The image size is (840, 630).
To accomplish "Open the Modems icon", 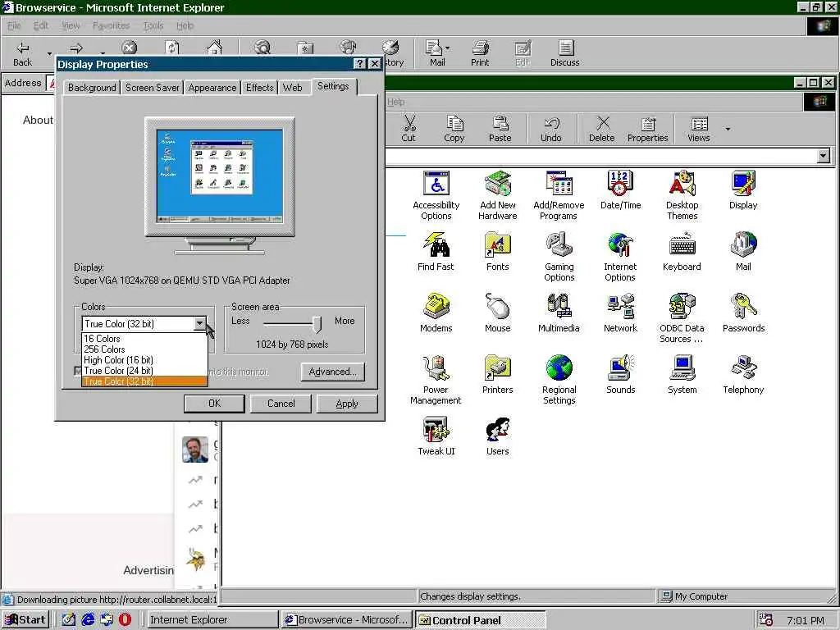I will point(436,313).
